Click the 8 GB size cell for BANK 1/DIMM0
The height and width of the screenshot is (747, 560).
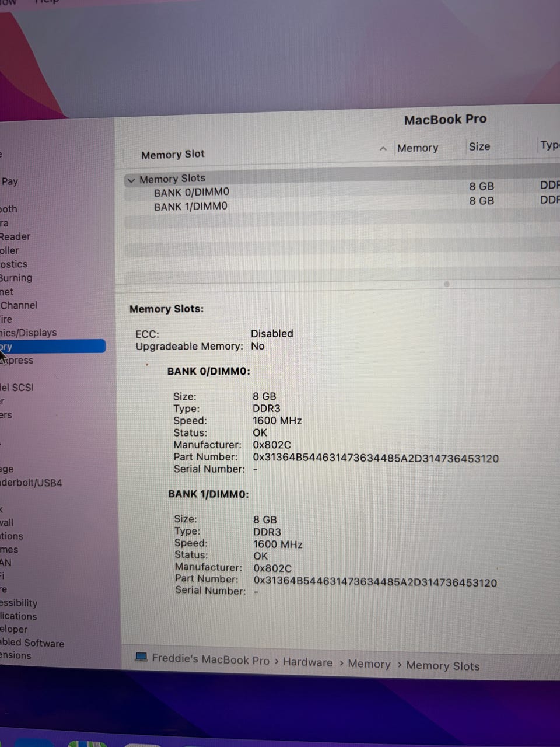(x=482, y=201)
